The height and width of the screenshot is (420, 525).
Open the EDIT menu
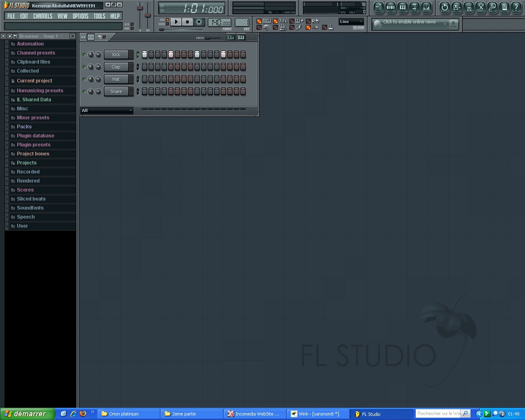(x=24, y=16)
